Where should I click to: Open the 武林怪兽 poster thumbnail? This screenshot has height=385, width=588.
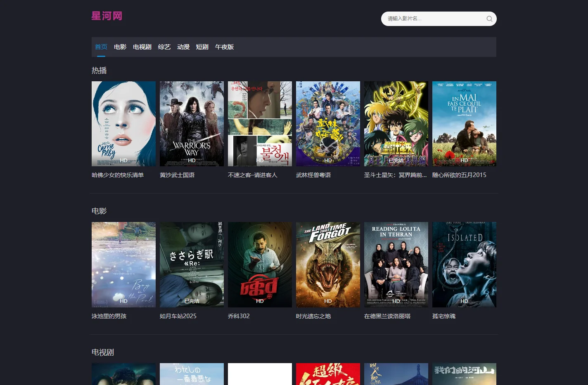point(328,124)
